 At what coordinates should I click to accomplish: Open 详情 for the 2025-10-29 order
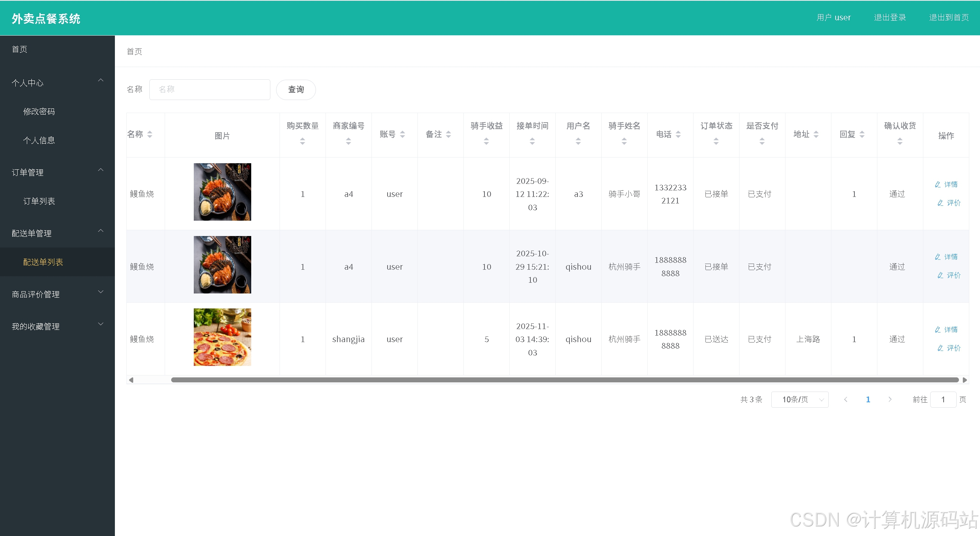pyautogui.click(x=946, y=257)
